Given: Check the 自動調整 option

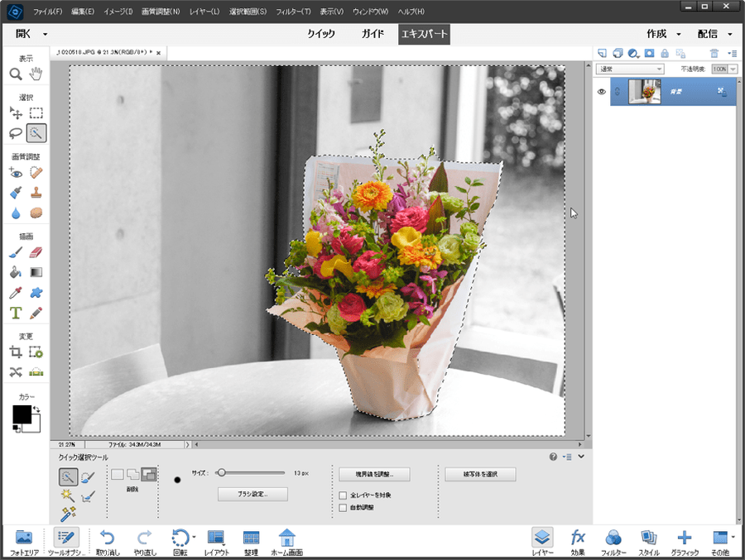Looking at the screenshot, I should point(343,507).
